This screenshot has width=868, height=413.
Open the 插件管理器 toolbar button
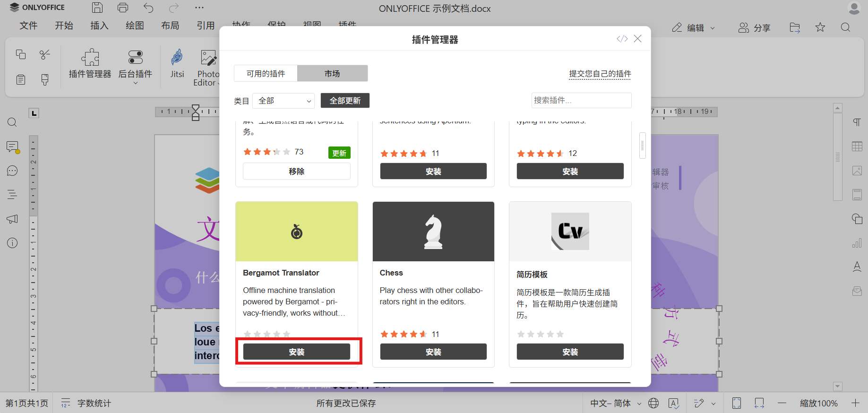[90, 64]
